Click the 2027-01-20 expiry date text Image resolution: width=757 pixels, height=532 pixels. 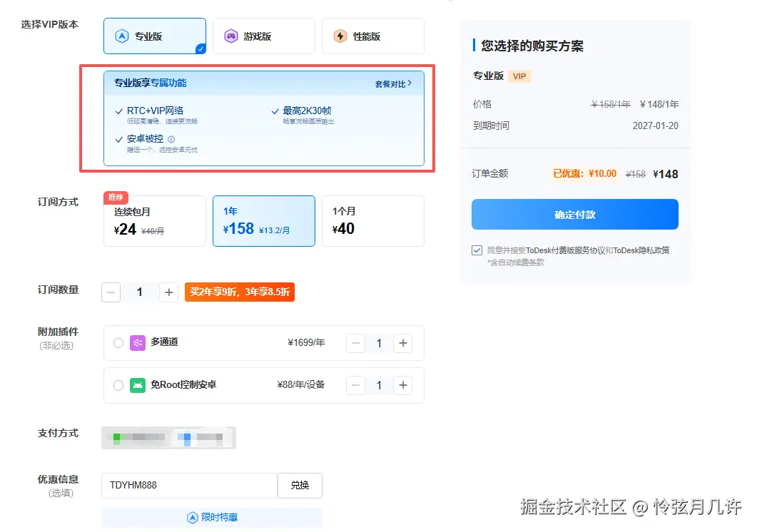[x=655, y=126]
